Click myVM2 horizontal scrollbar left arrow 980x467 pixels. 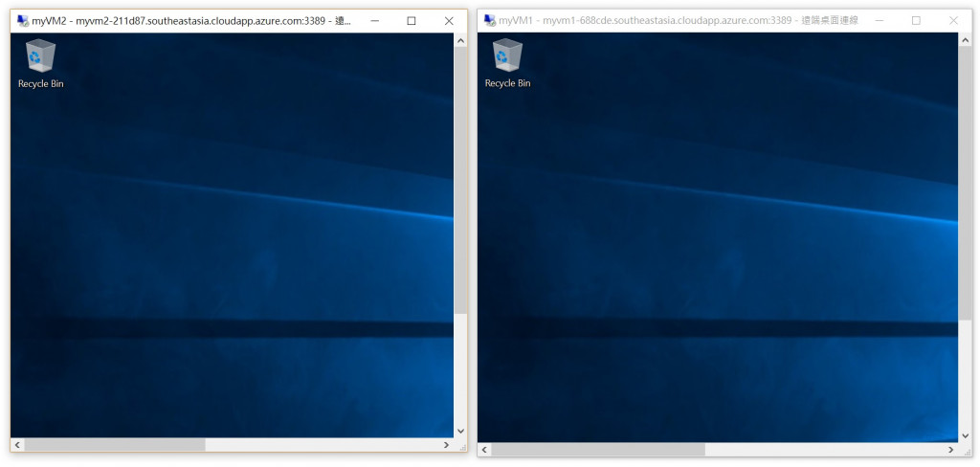17,444
